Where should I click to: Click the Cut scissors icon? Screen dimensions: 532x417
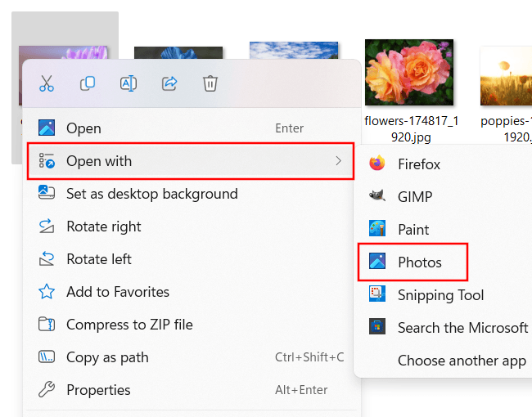tap(47, 83)
